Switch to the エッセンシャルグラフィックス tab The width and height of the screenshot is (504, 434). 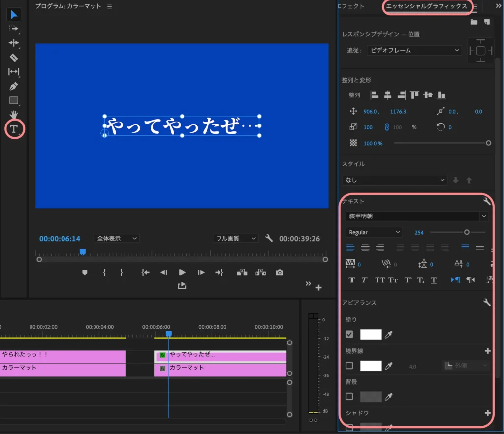tap(426, 6)
